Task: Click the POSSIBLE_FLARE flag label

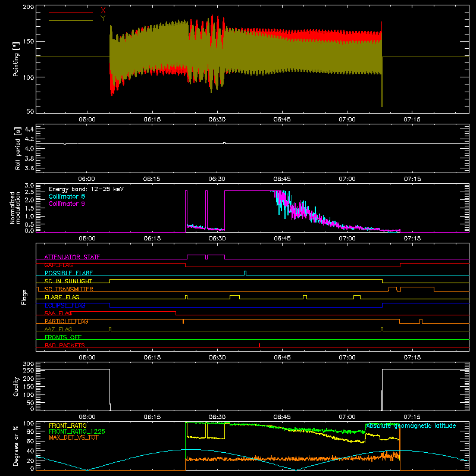Action: point(68,273)
